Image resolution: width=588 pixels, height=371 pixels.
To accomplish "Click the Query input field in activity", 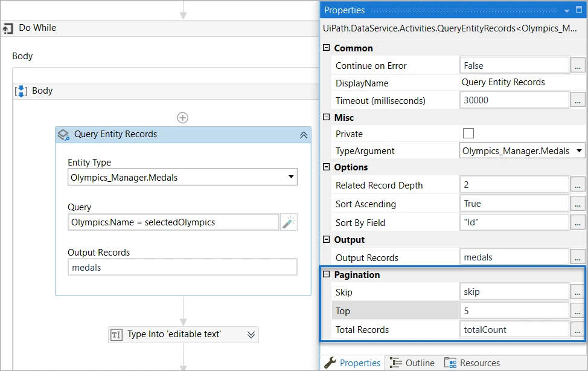I will pos(173,222).
